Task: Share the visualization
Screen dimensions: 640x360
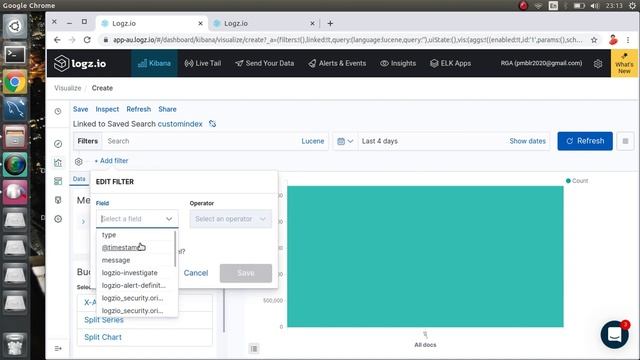Action: point(167,109)
